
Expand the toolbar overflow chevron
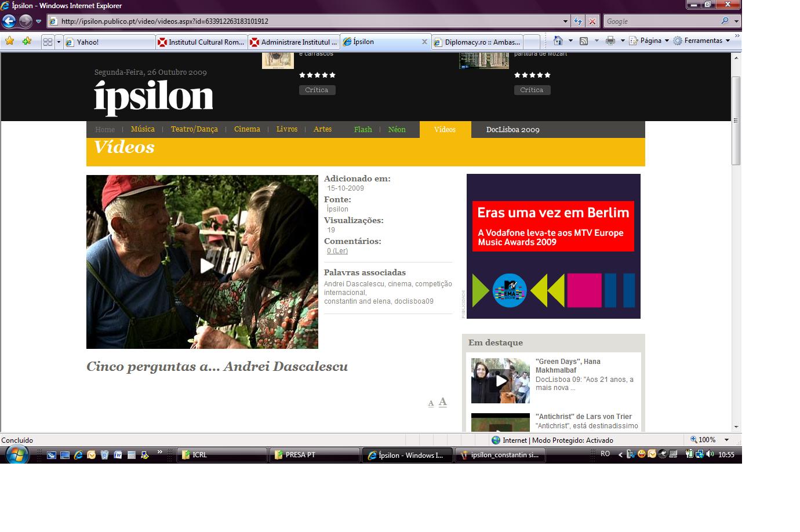pos(737,37)
